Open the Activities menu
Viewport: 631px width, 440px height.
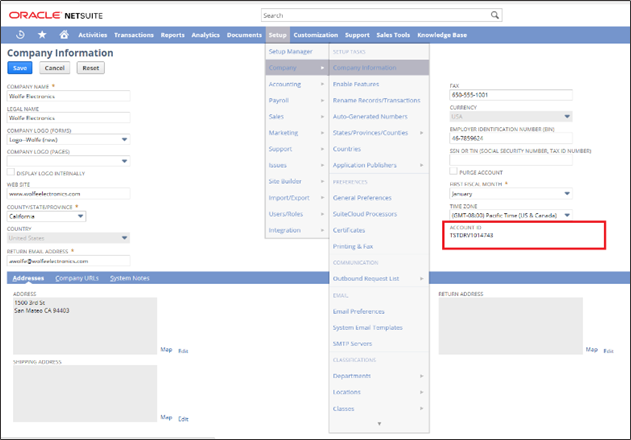(93, 35)
